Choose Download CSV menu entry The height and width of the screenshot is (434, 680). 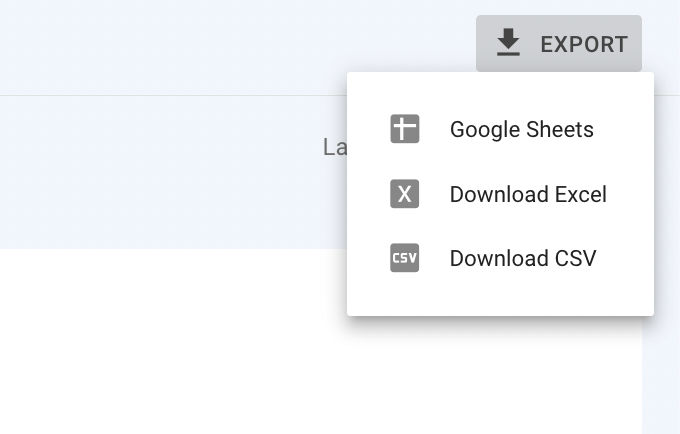[x=500, y=258]
